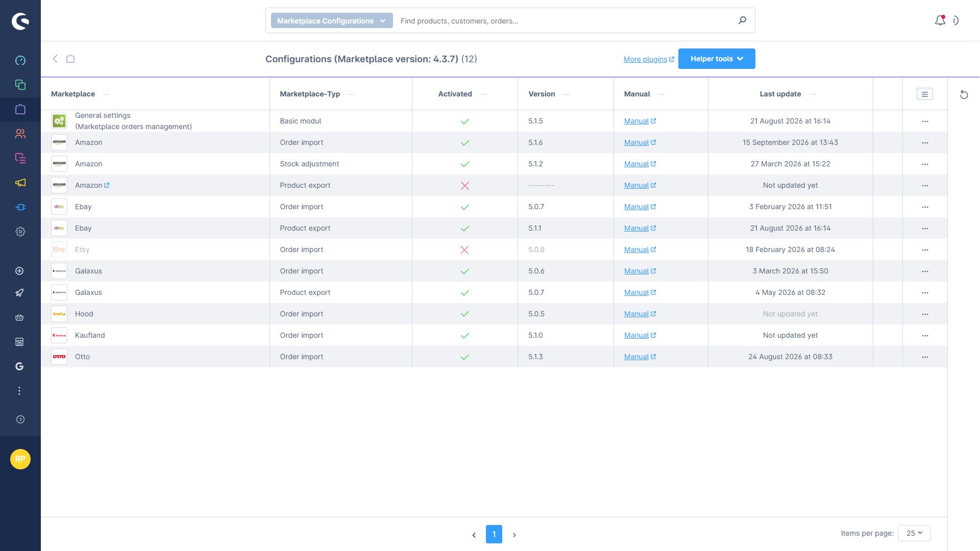Open Manual link for General settings row
Image resolution: width=980 pixels, height=551 pixels.
(640, 121)
